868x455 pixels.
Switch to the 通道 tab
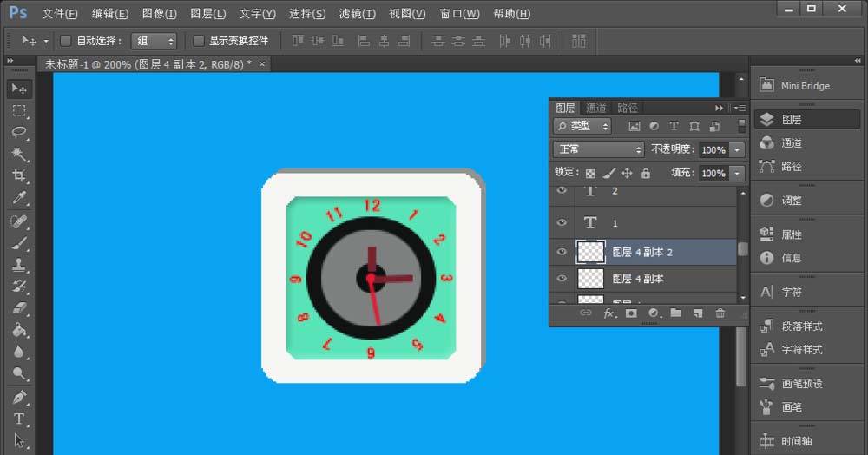click(596, 108)
